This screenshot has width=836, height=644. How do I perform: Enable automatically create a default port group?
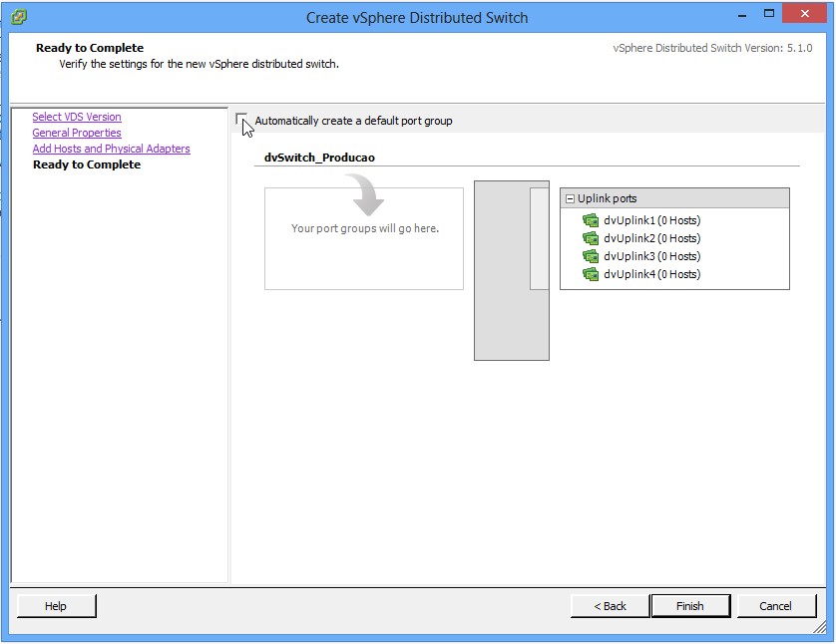[x=241, y=121]
